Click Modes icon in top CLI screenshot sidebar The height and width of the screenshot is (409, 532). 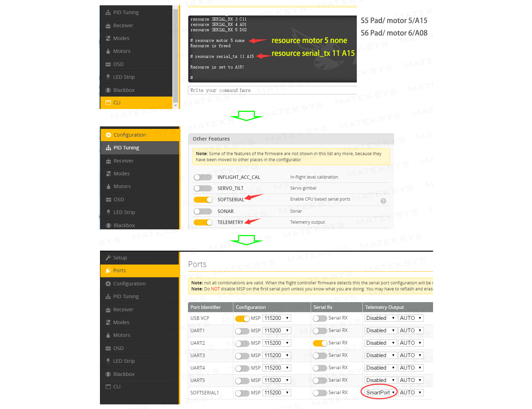(x=108, y=38)
